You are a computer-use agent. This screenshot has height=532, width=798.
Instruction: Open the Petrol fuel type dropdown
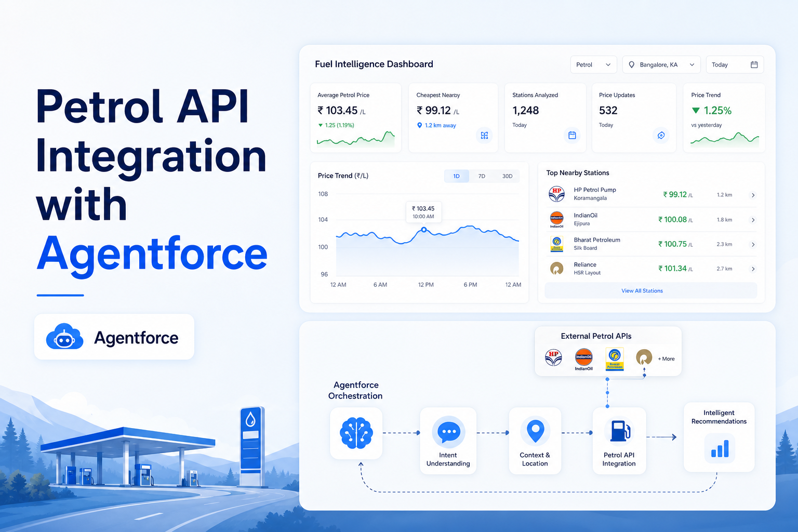pyautogui.click(x=593, y=64)
